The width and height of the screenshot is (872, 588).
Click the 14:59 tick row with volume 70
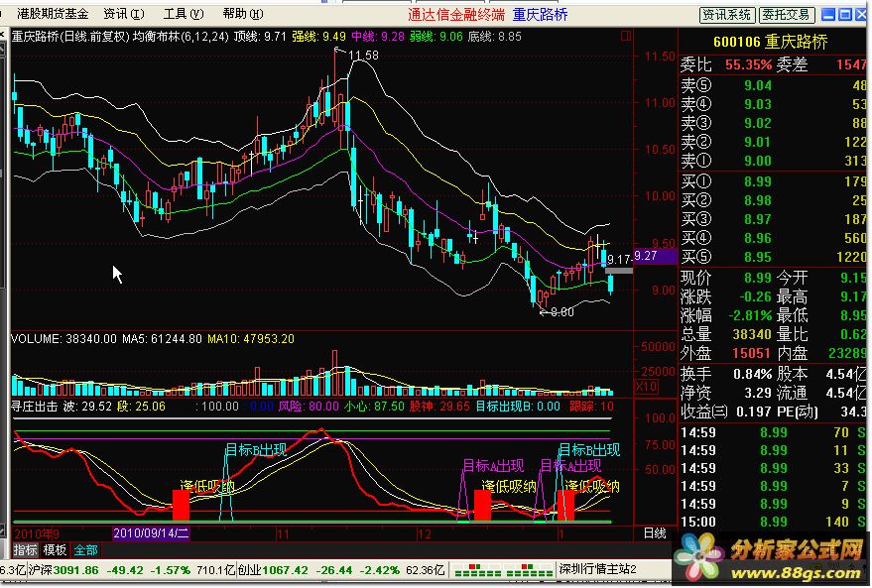[774, 432]
